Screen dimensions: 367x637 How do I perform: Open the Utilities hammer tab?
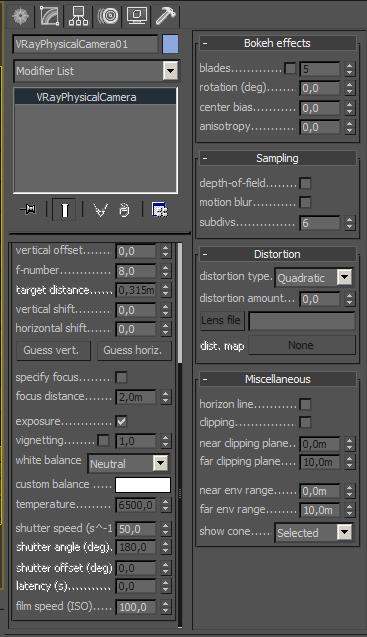[165, 16]
